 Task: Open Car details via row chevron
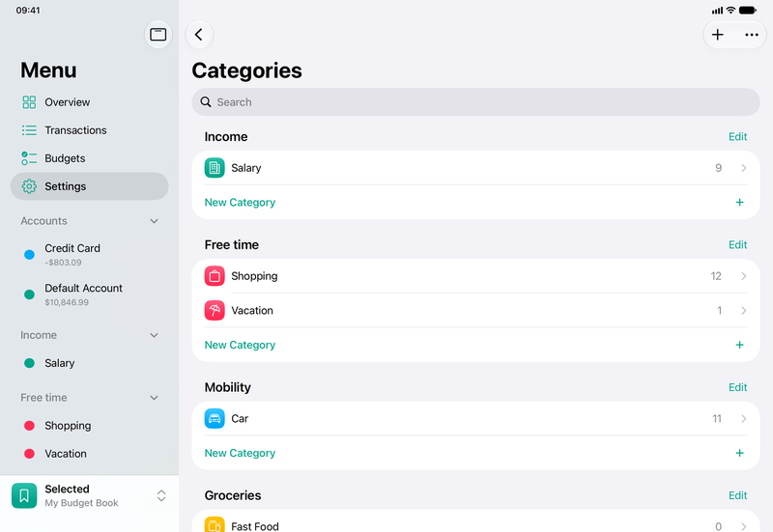coord(743,419)
